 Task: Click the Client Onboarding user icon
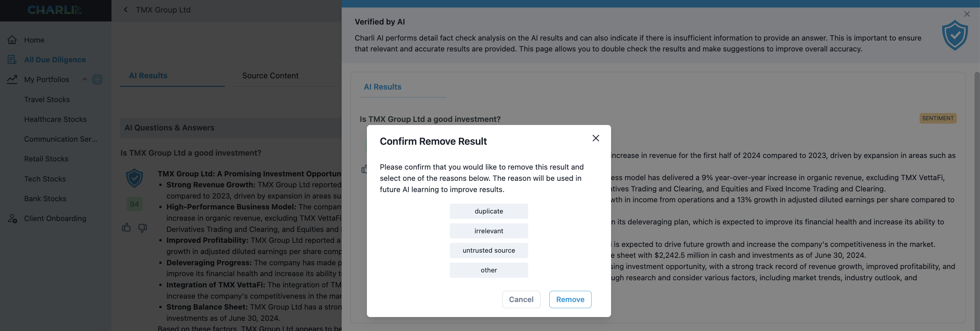click(x=12, y=219)
